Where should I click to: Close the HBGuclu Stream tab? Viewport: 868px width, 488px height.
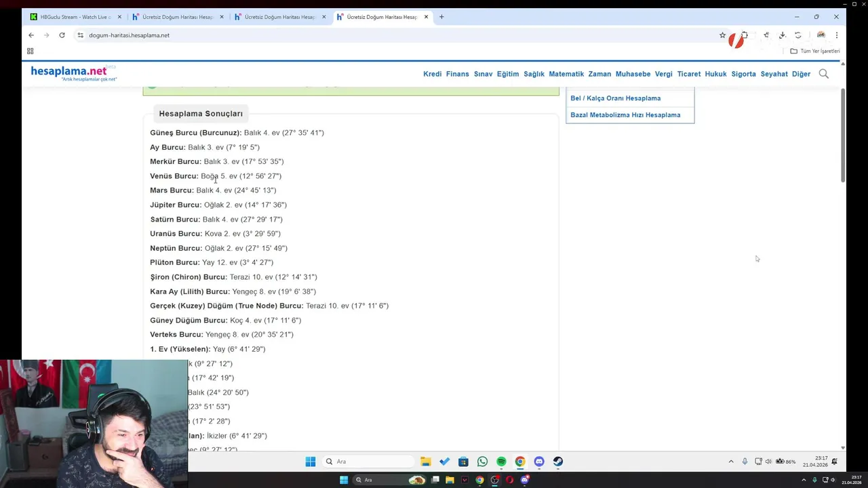pyautogui.click(x=119, y=17)
